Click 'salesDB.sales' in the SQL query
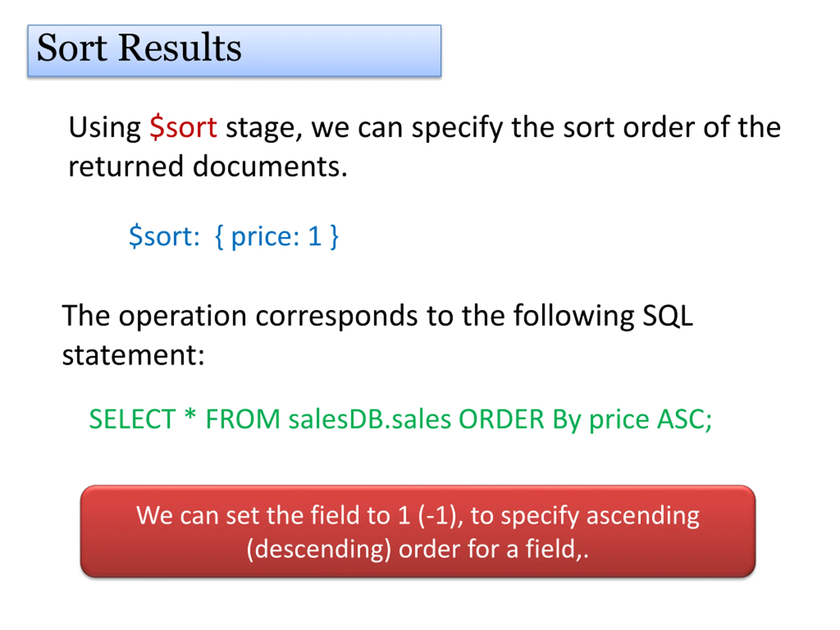 pyautogui.click(x=370, y=419)
